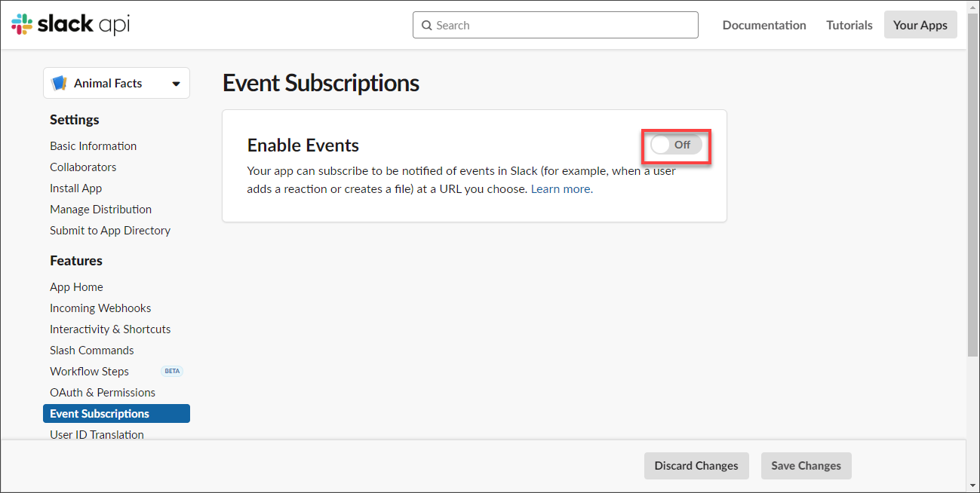The image size is (980, 493).
Task: Open User ID Translation page
Action: [97, 434]
